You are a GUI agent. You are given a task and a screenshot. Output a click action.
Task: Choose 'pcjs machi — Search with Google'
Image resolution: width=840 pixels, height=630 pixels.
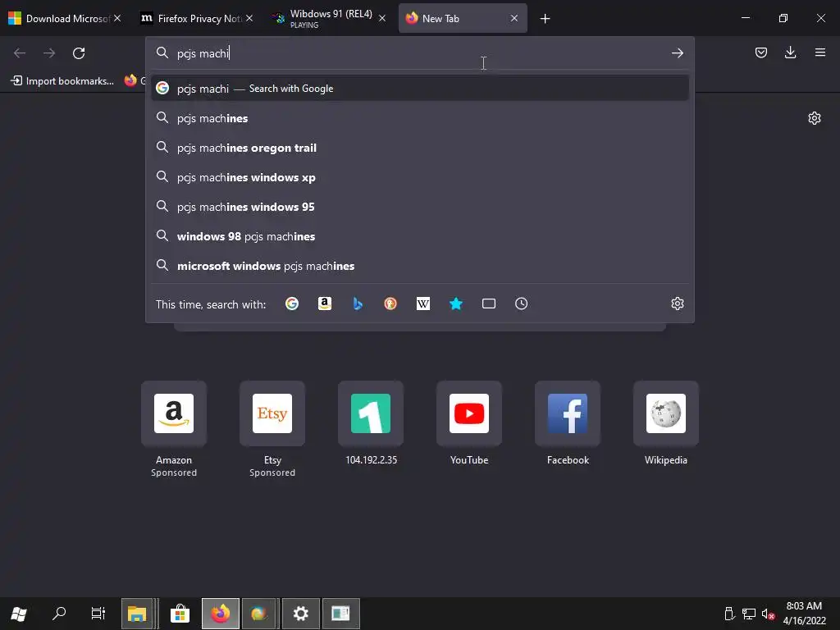[420, 89]
